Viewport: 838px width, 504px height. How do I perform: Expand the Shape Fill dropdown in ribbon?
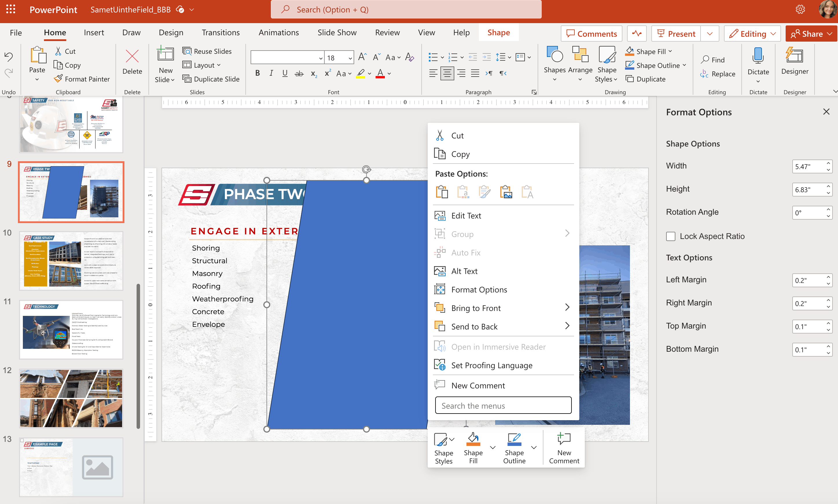pos(670,51)
